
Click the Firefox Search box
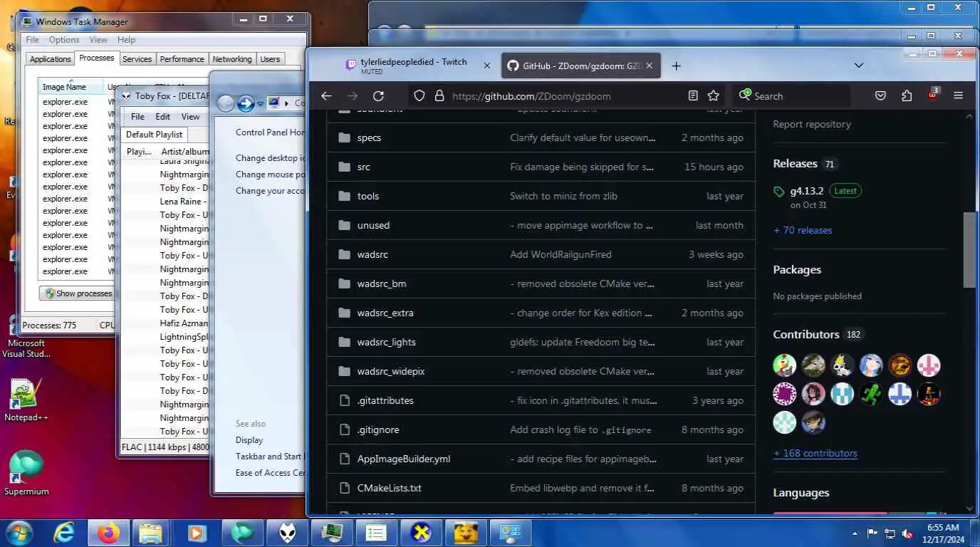[x=791, y=96]
